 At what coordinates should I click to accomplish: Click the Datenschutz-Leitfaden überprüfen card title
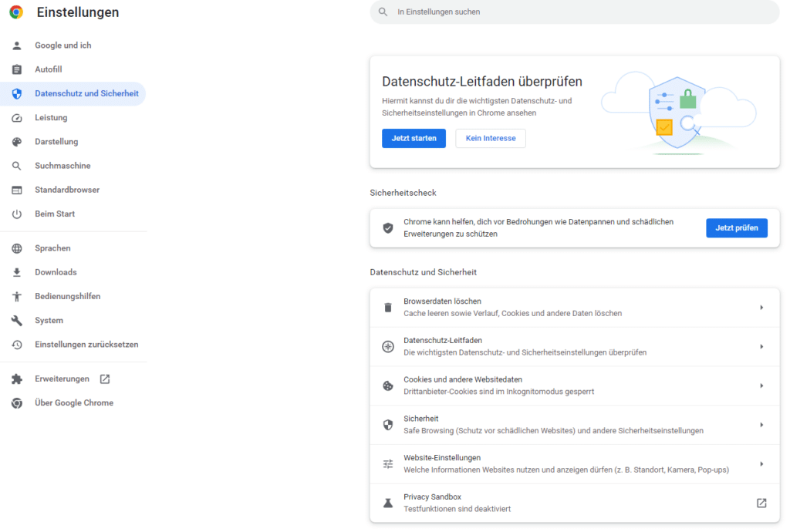pyautogui.click(x=482, y=82)
